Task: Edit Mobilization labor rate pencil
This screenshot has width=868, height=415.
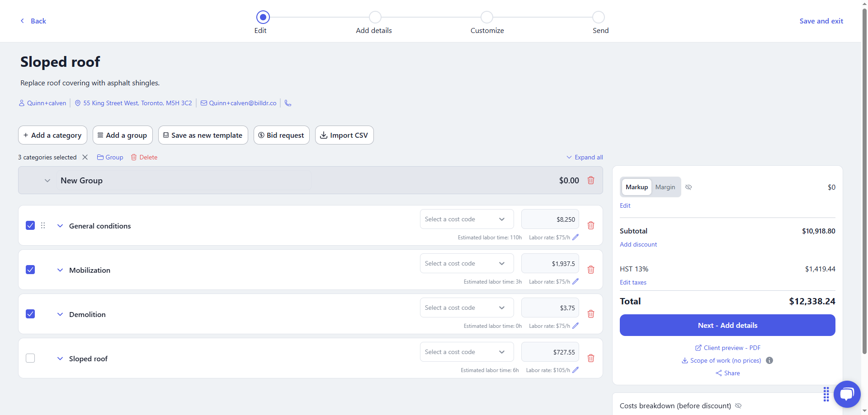Action: (576, 281)
